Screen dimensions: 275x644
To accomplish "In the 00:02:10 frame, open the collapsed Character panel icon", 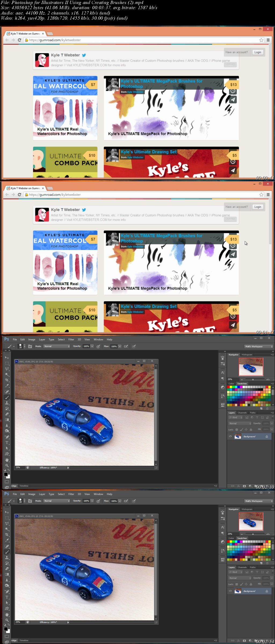I will (223, 372).
